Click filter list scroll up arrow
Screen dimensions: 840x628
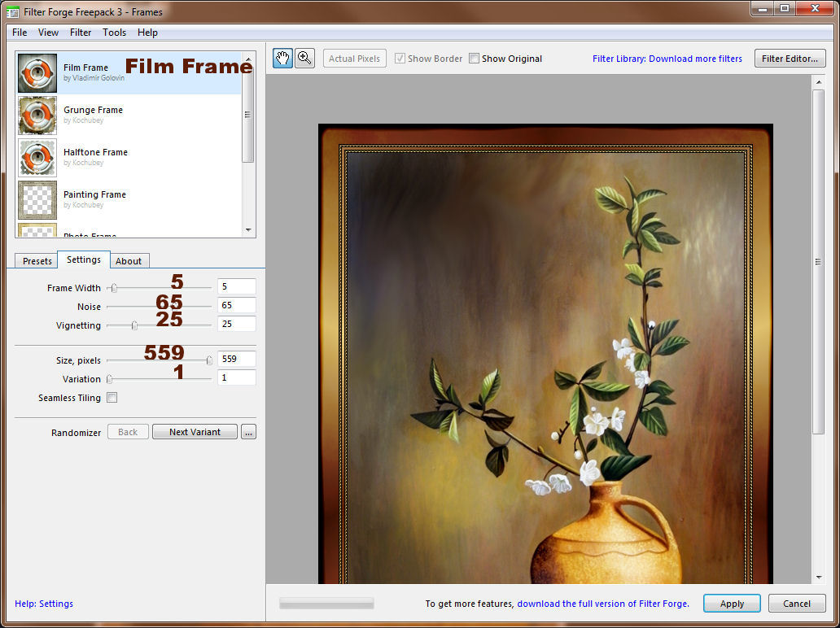248,59
